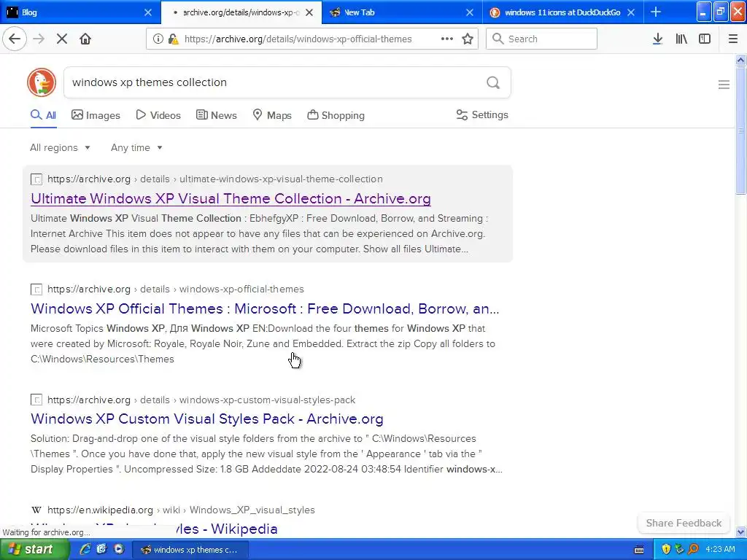Expand the All regions dropdown

[60, 147]
